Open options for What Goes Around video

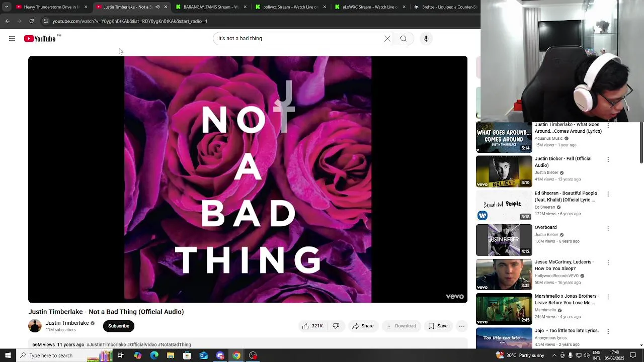(608, 125)
